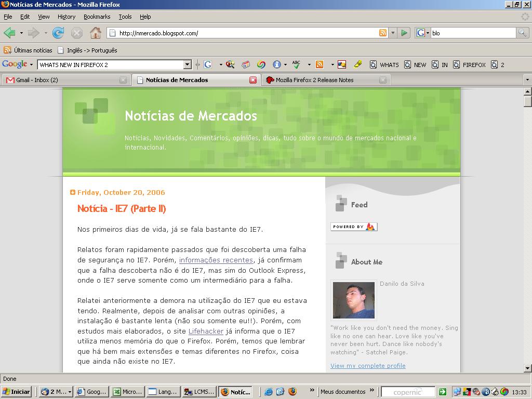This screenshot has height=399, width=532.
Task: Close the Gmail - Inbox tab
Action: 123,80
